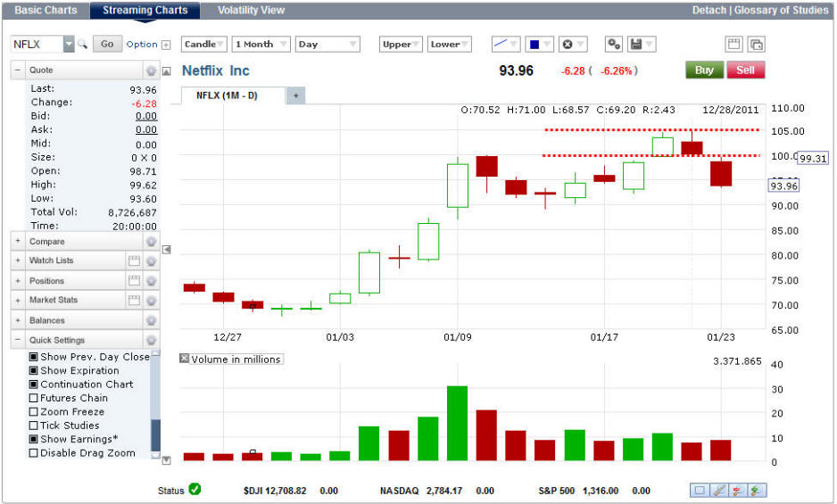Click the symbol search magnifier icon
The height and width of the screenshot is (504, 837).
[x=82, y=45]
